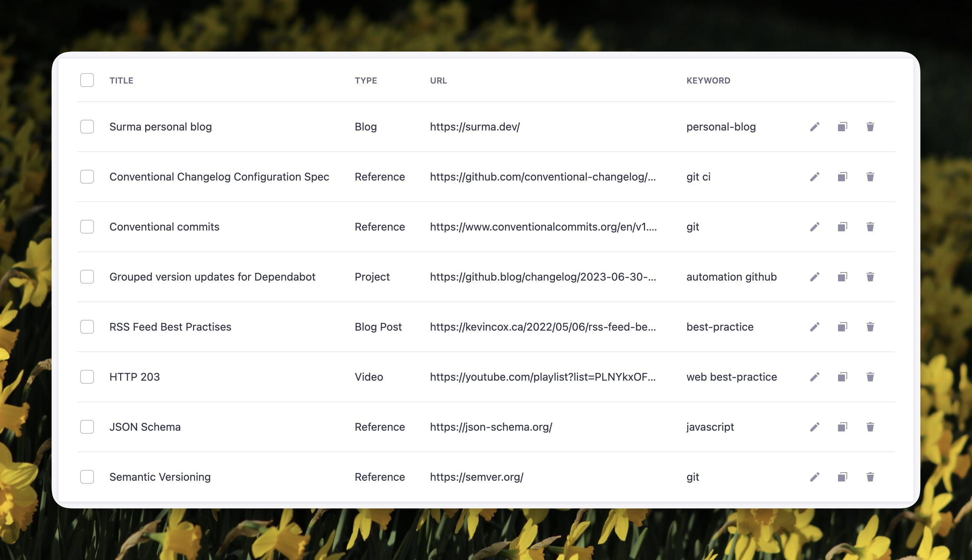Delete the HTTP 203 row

coord(870,377)
